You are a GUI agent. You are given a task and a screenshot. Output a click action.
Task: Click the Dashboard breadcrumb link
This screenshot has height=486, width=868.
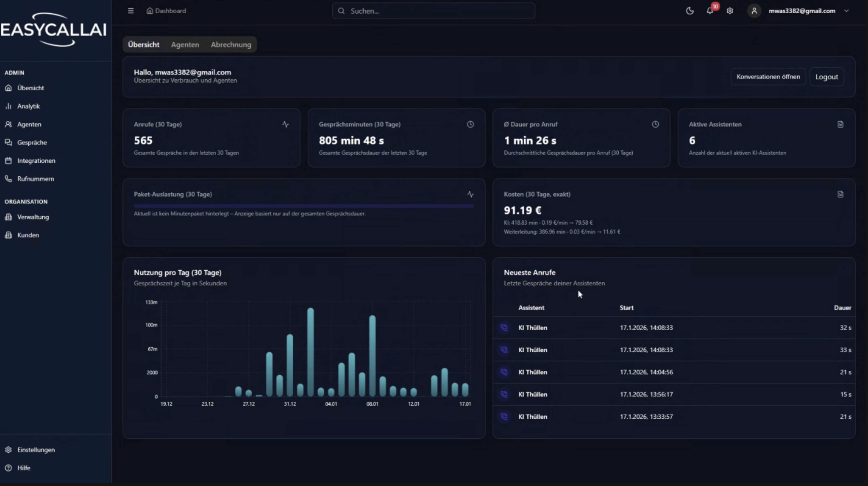click(170, 11)
